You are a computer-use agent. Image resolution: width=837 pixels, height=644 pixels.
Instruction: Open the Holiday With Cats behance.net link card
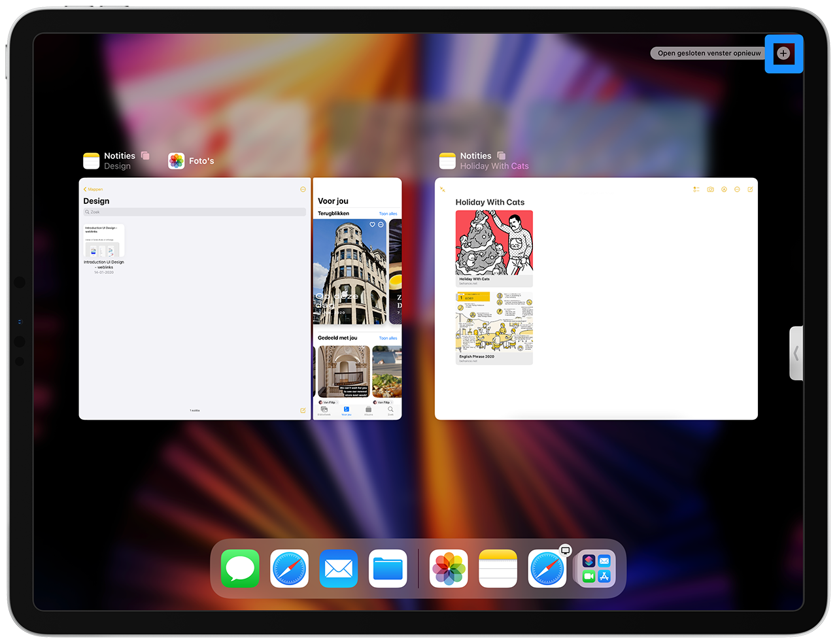click(494, 248)
